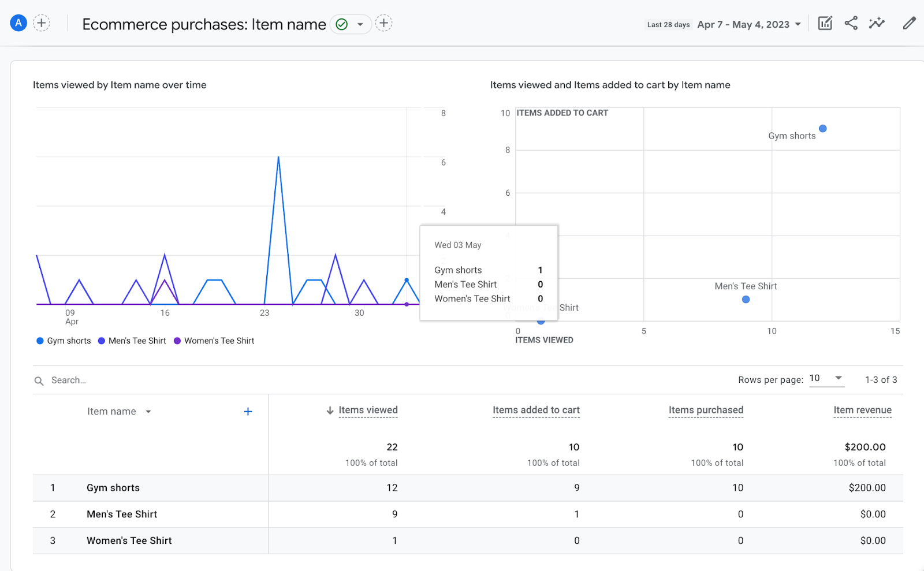Sort by Items viewed column header
Image resolution: width=924 pixels, height=571 pixels.
[x=368, y=410]
